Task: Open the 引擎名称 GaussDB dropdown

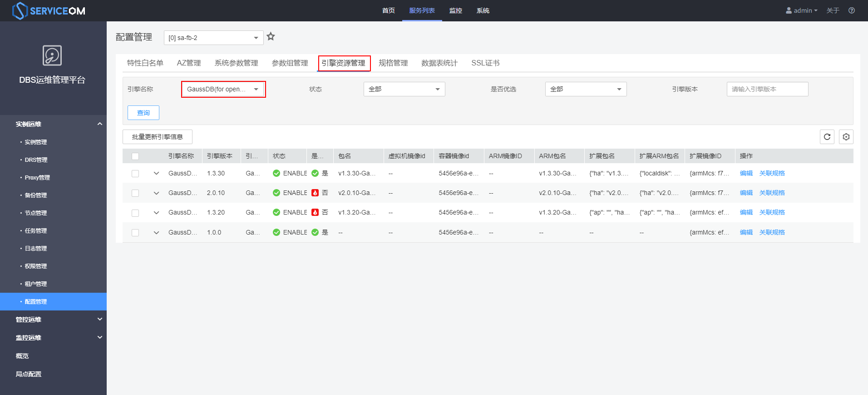Action: (223, 89)
